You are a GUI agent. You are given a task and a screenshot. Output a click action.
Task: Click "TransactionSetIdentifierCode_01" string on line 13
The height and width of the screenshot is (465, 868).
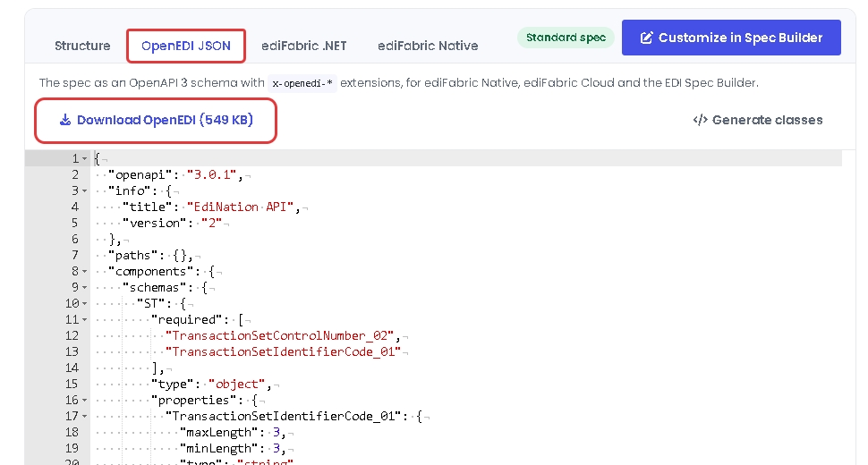pos(283,351)
